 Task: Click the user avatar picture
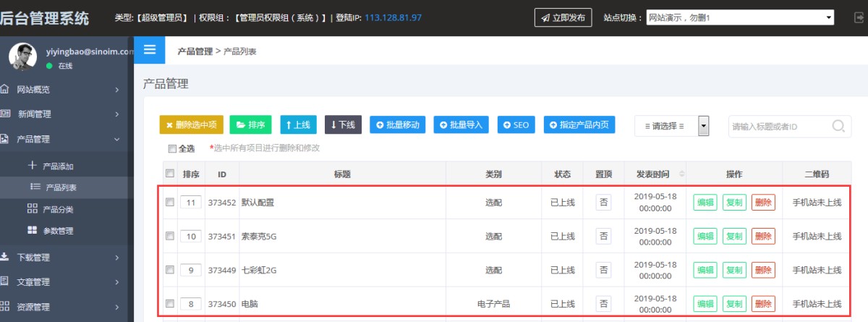pos(23,57)
